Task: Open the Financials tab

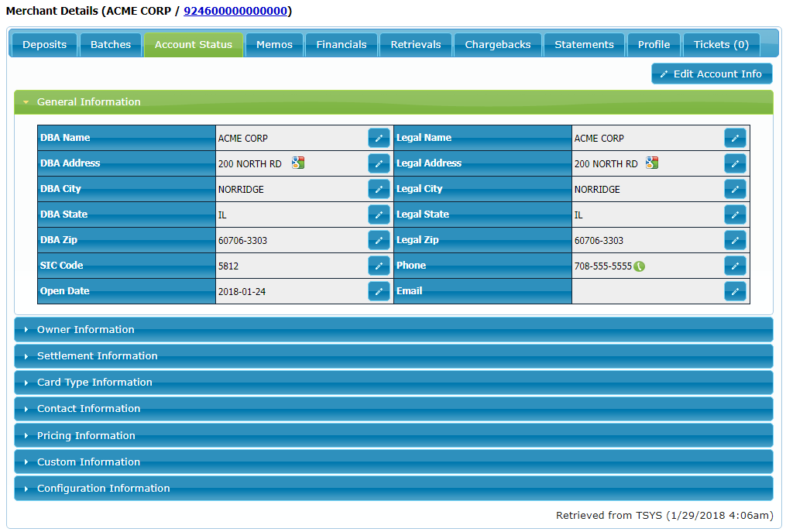Action: point(342,45)
